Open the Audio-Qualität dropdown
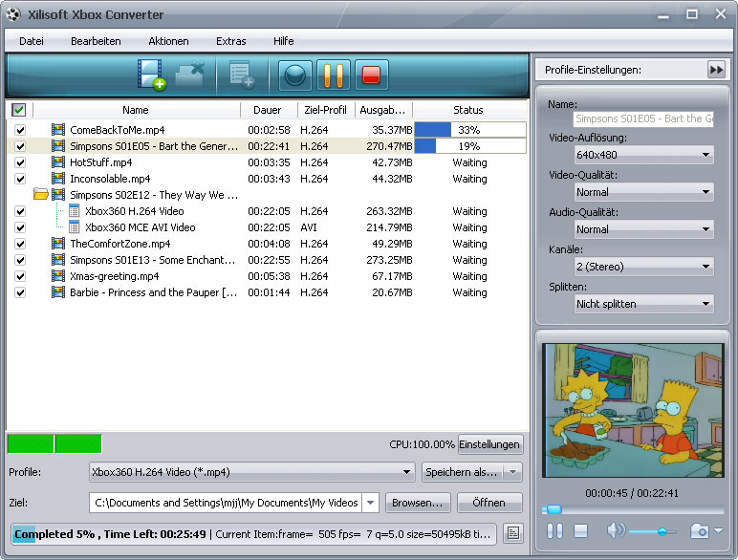Viewport: 738px width, 560px height. (x=643, y=229)
